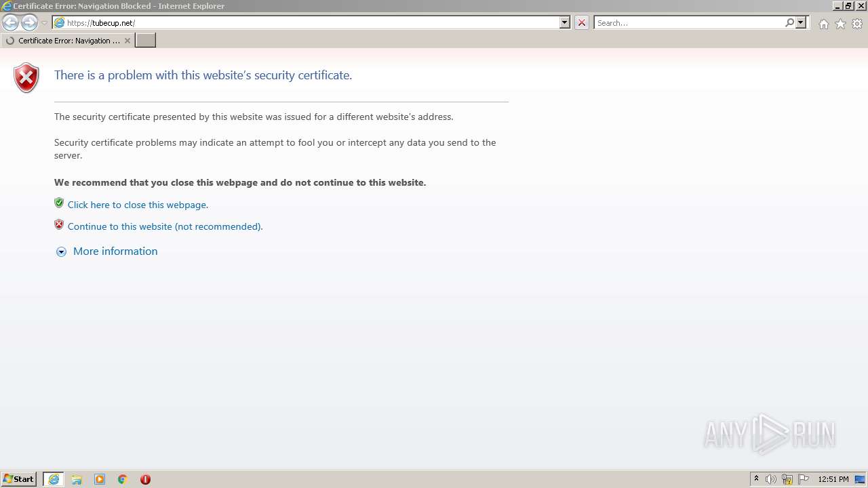Go to the Home page icon
The image size is (868, 488).
tap(823, 24)
